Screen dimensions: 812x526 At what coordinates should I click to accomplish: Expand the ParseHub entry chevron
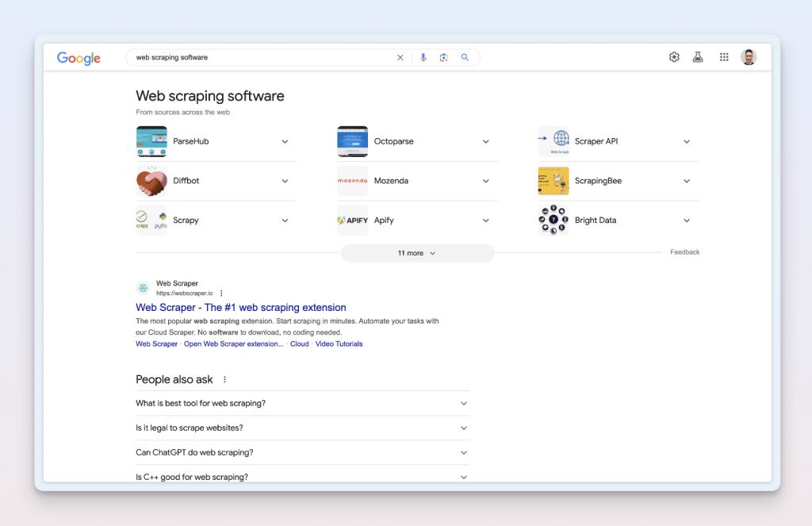click(x=285, y=141)
